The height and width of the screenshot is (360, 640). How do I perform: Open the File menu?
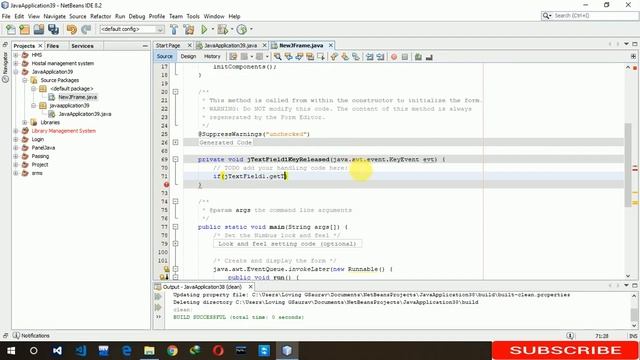6,16
